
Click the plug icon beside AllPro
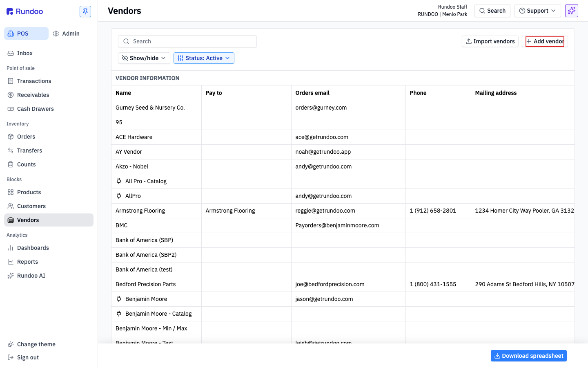(x=119, y=196)
